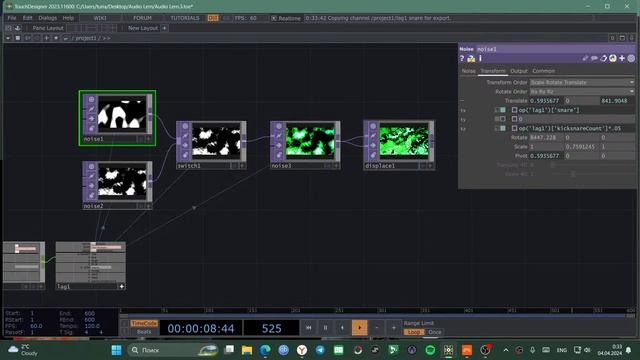Image resolution: width=640 pixels, height=360 pixels.
Task: Toggle the tz parameter mode indicator
Action: (x=503, y=129)
